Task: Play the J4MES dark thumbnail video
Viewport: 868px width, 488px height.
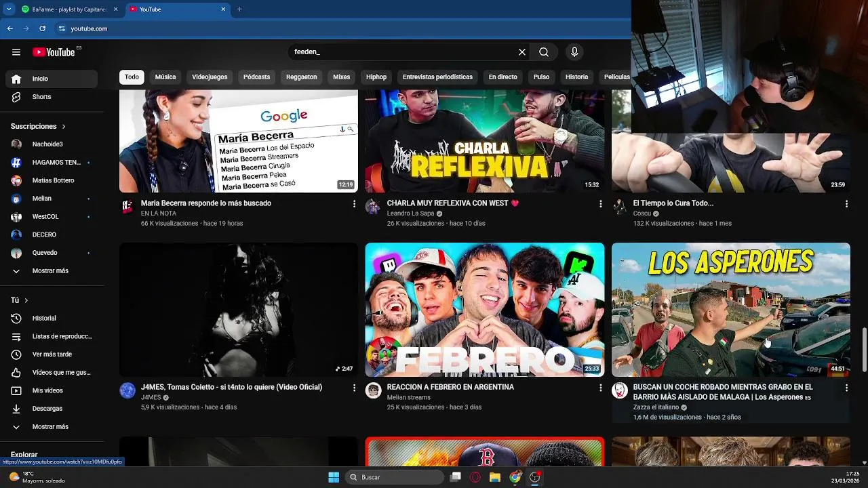Action: click(239, 310)
